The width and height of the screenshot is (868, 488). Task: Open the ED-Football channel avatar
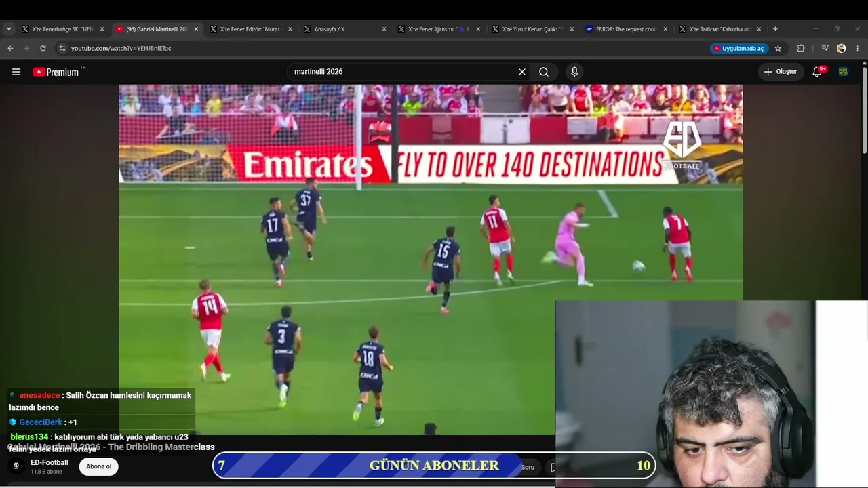coord(16,466)
